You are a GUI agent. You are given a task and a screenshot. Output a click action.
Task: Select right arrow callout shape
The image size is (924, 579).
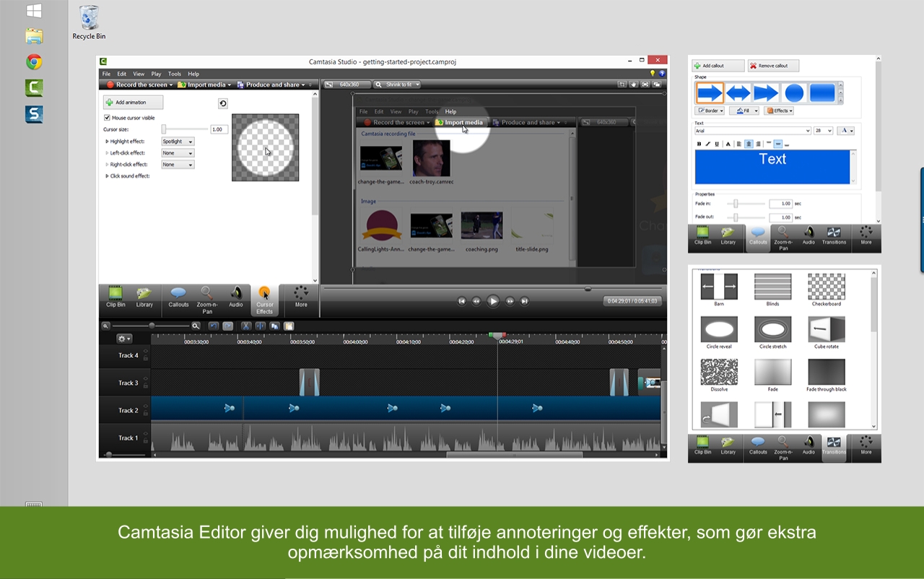click(710, 92)
